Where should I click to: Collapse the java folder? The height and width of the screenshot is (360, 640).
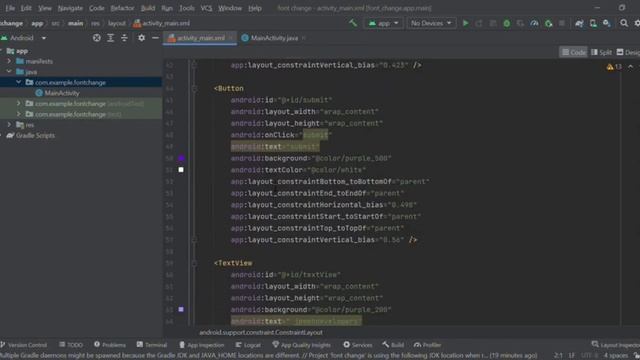[9, 72]
